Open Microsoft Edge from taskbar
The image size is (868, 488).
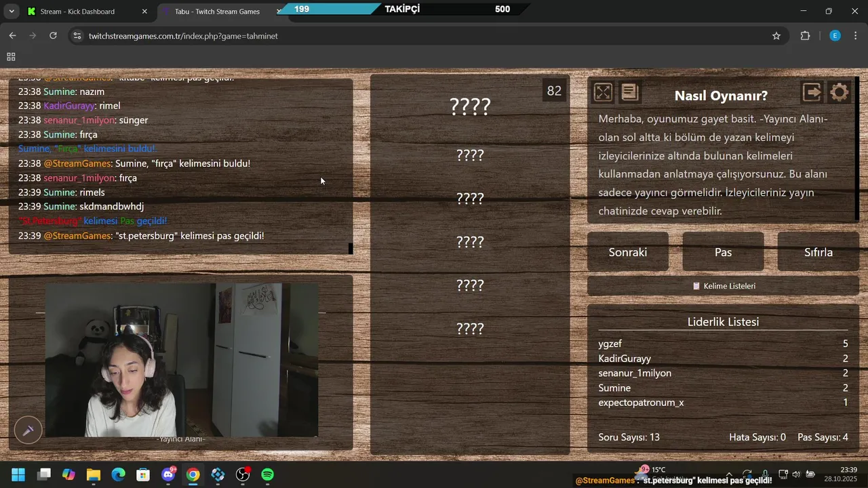(119, 474)
